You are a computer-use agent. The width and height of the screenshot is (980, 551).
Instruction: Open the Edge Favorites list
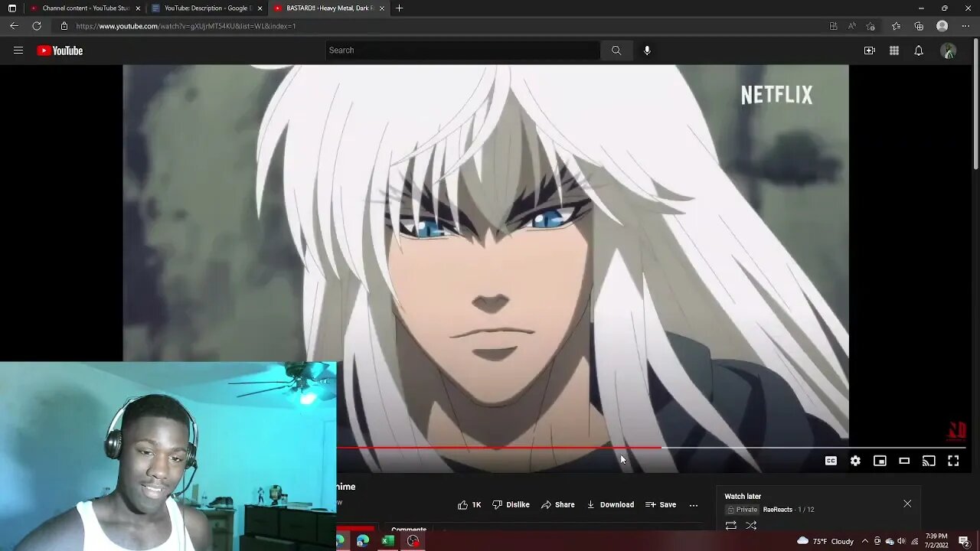(x=897, y=26)
